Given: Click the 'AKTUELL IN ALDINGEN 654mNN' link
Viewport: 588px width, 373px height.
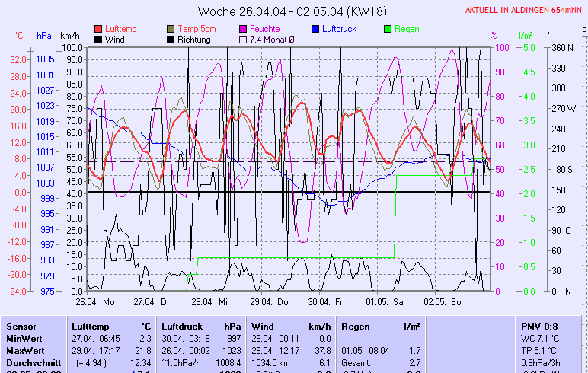Looking at the screenshot, I should click(524, 11).
